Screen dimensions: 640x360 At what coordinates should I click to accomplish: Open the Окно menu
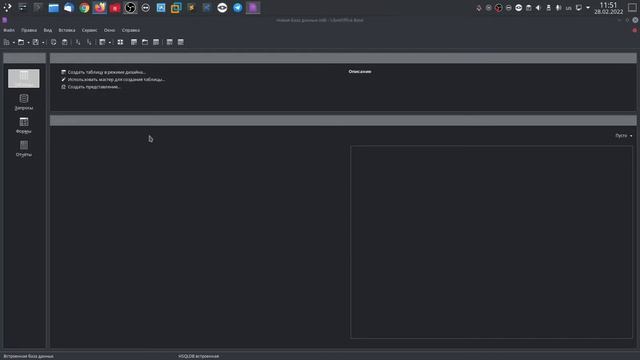pos(109,30)
